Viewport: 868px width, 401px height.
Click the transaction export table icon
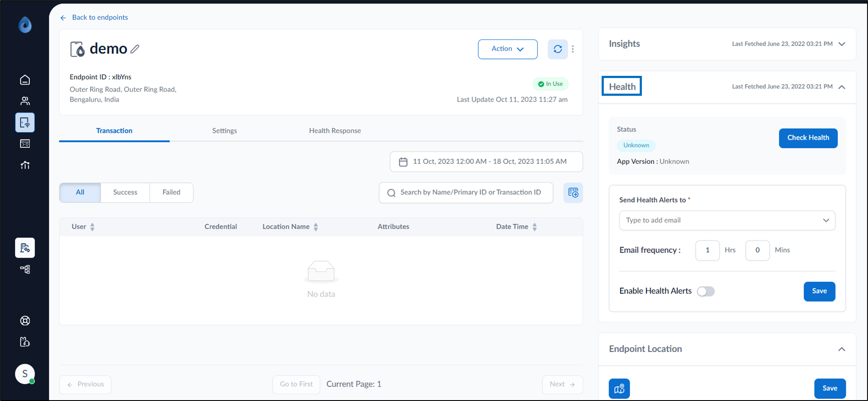point(573,192)
